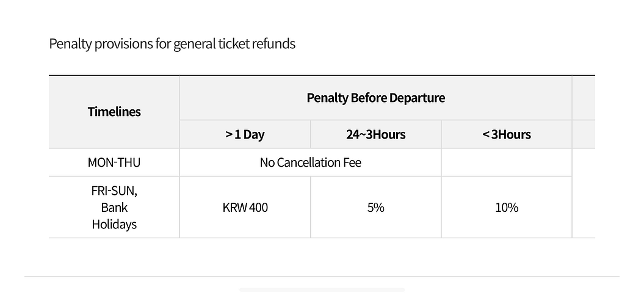Click empty MON-THU cell under < 3Hours
The image size is (644, 298).
coord(506,162)
